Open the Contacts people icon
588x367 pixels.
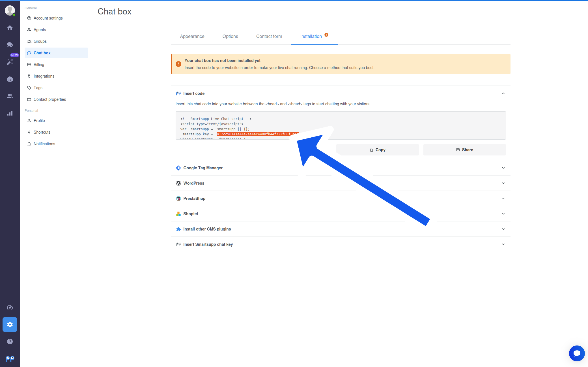click(10, 96)
